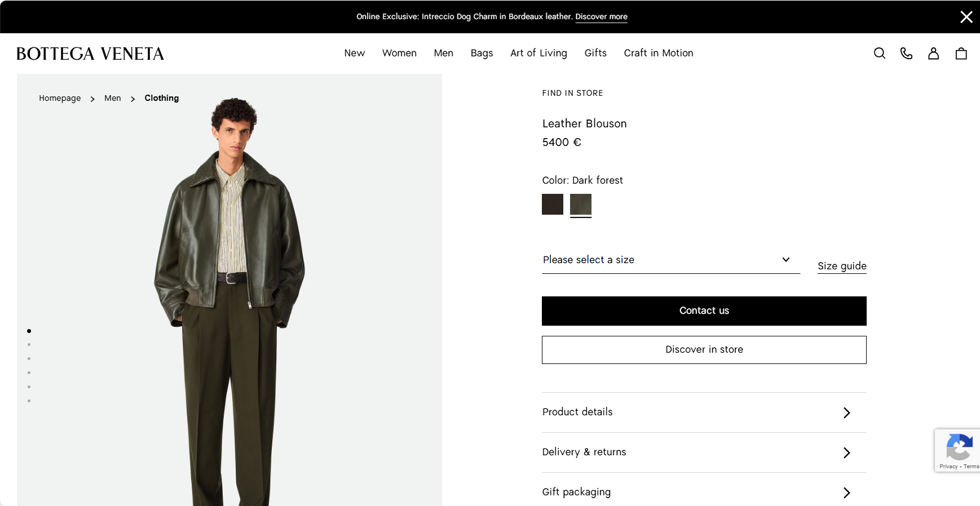Jump to the last product image dot
980x506 pixels.
click(x=29, y=401)
